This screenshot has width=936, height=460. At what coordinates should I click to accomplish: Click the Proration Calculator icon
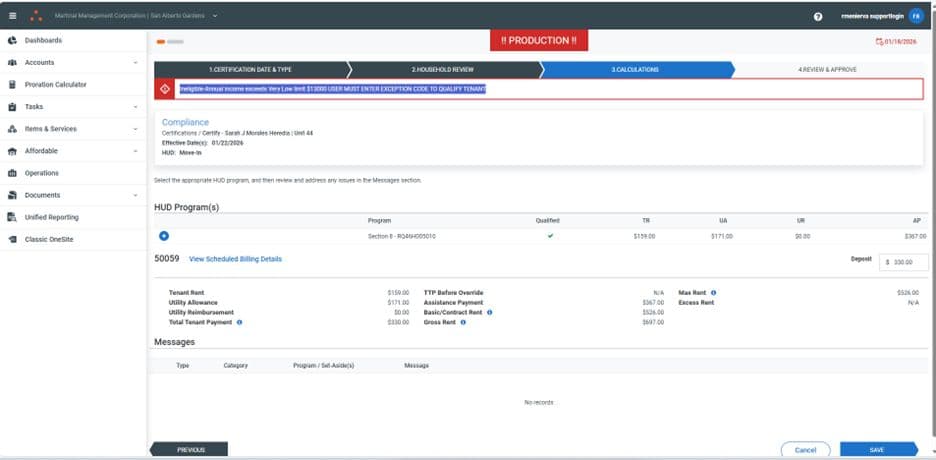click(12, 85)
